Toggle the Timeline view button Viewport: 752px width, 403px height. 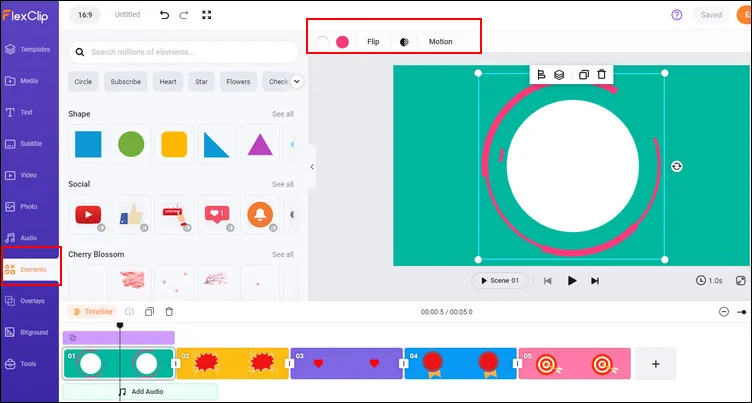point(92,312)
